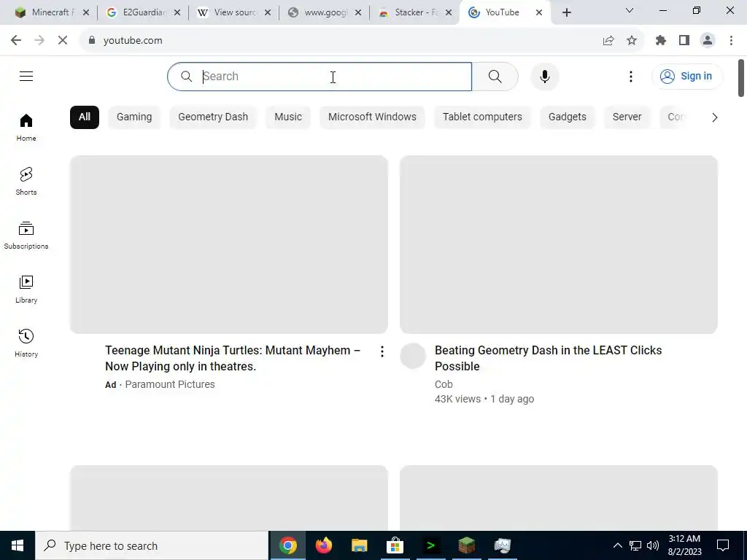The height and width of the screenshot is (560, 747).
Task: Open Chrome tab search chevron
Action: click(630, 10)
